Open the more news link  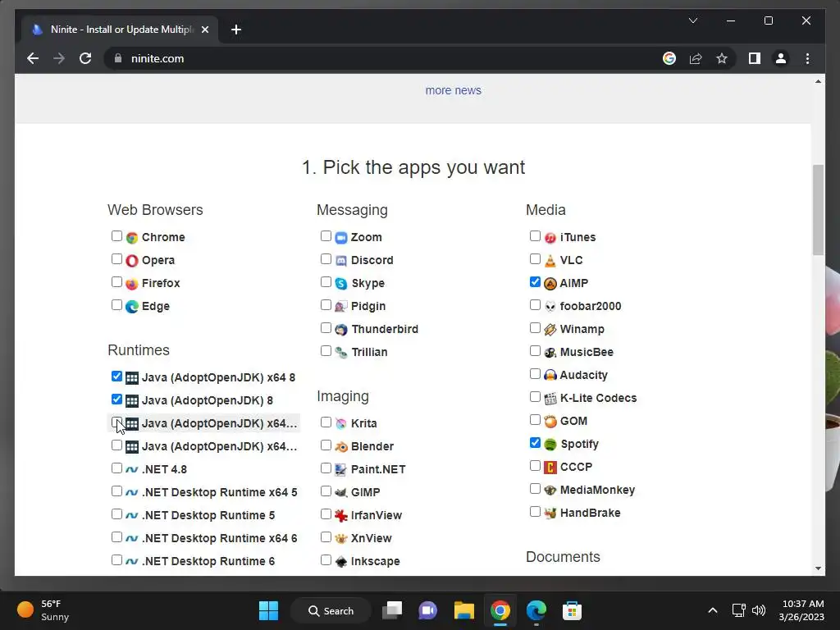coord(453,90)
